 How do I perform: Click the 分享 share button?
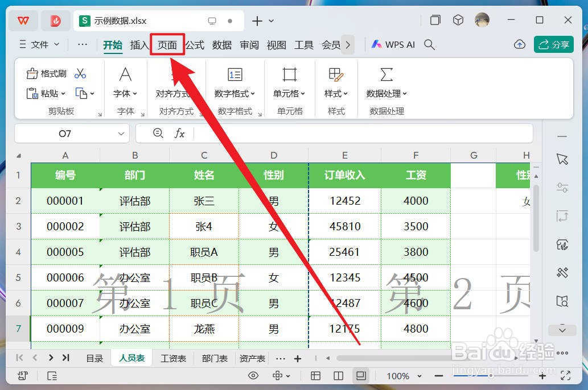coord(553,44)
